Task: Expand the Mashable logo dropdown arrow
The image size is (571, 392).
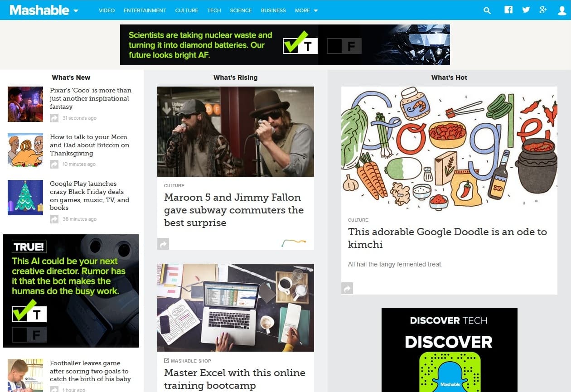Action: tap(76, 11)
